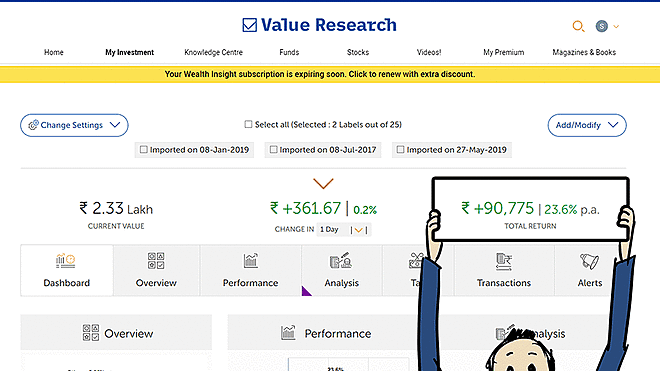Switch to the Overview tab

156,270
